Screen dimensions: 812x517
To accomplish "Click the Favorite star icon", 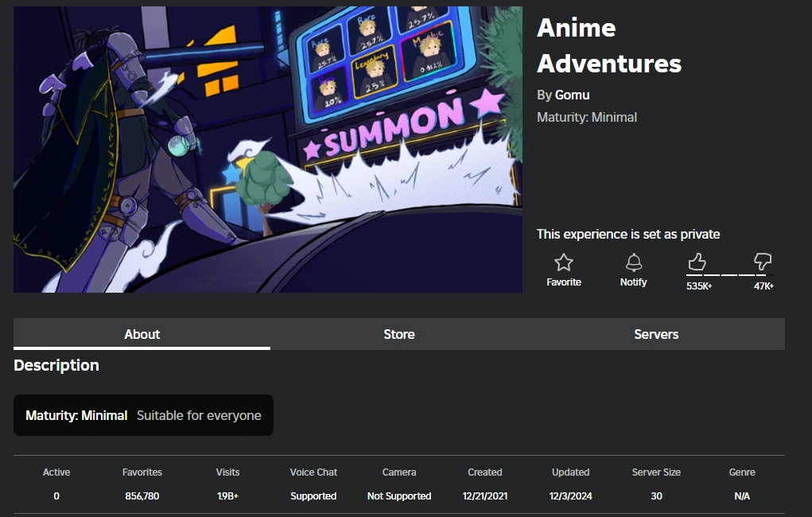I will [564, 262].
